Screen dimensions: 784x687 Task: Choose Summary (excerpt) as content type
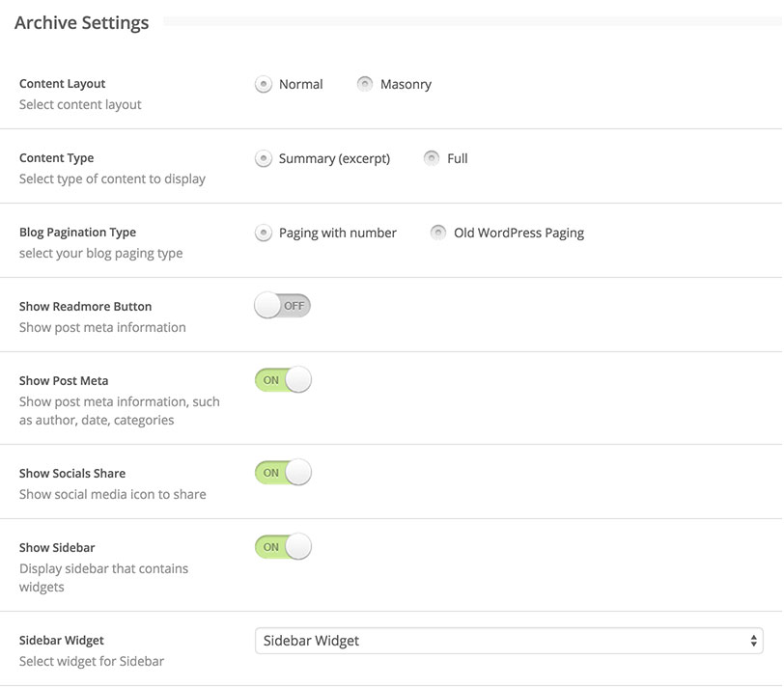pos(263,158)
